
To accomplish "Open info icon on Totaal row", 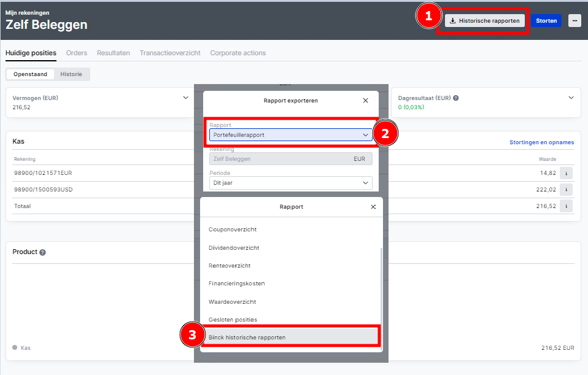I will point(566,206).
